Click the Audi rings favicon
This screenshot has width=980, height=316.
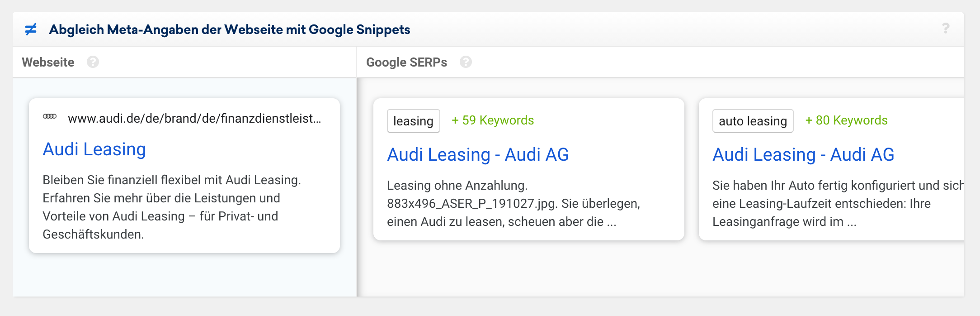[50, 117]
